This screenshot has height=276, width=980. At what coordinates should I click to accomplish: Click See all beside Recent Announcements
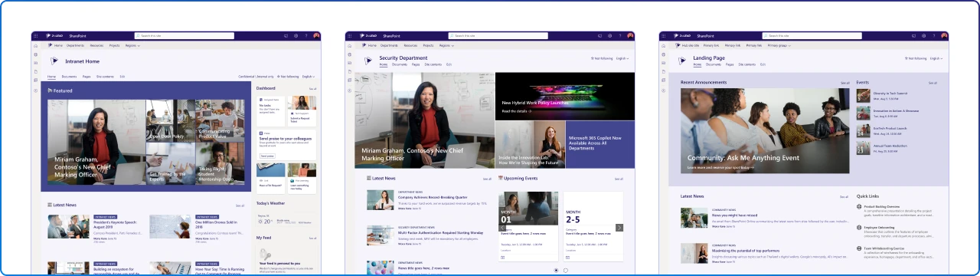(844, 83)
